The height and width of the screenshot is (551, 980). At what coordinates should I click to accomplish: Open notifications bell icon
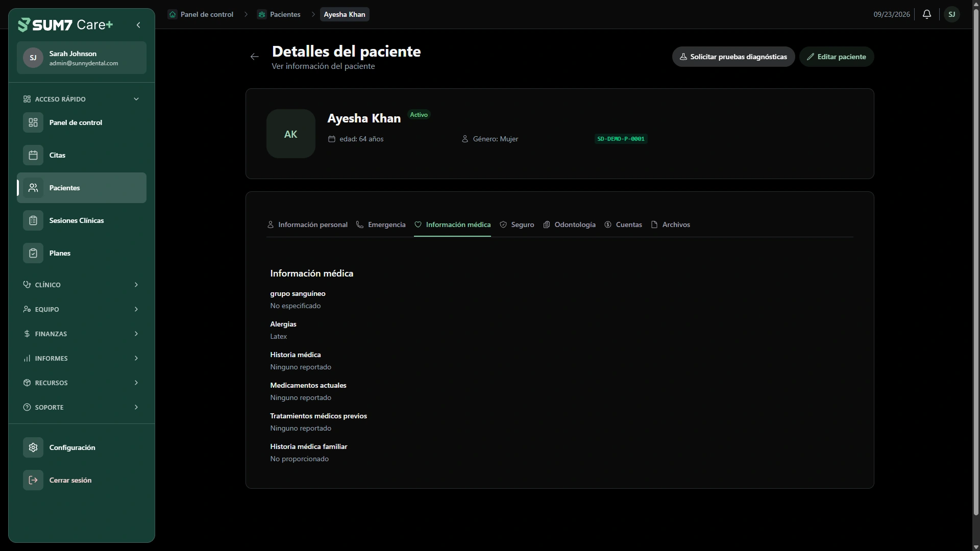(x=927, y=14)
